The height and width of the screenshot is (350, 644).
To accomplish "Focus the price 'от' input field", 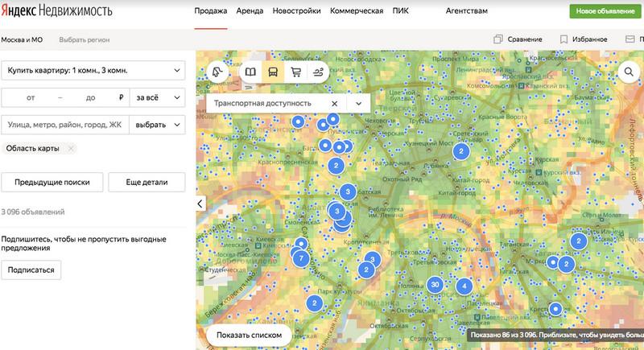I will coord(31,97).
